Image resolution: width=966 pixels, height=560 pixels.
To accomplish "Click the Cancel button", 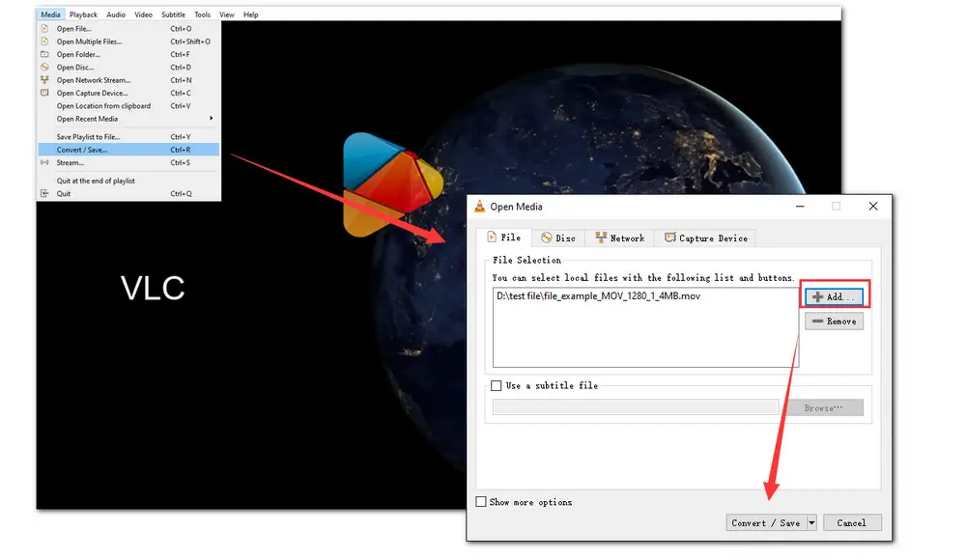I will point(852,523).
